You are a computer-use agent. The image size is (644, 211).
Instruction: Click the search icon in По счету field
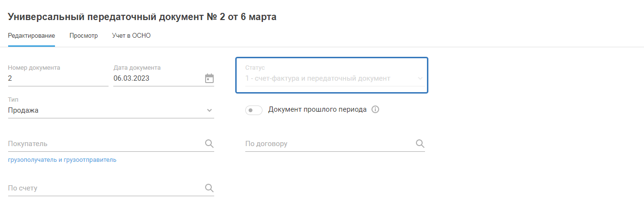209,188
